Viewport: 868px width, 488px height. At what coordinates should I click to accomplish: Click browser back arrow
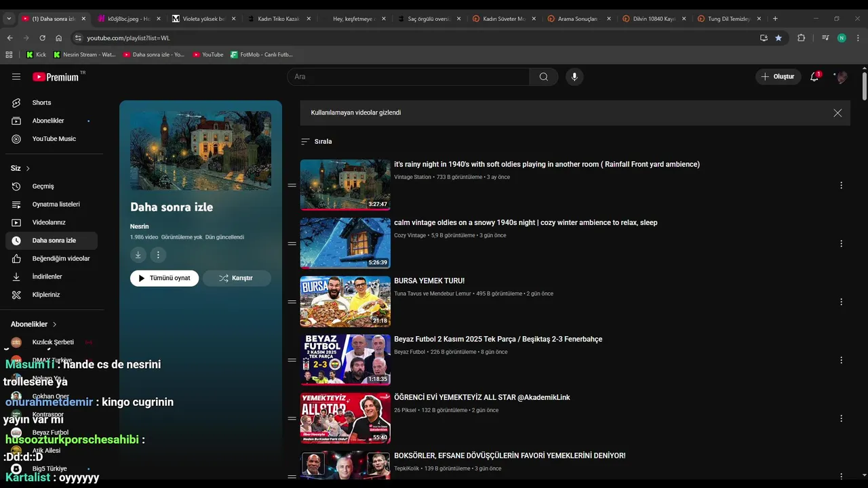9,38
